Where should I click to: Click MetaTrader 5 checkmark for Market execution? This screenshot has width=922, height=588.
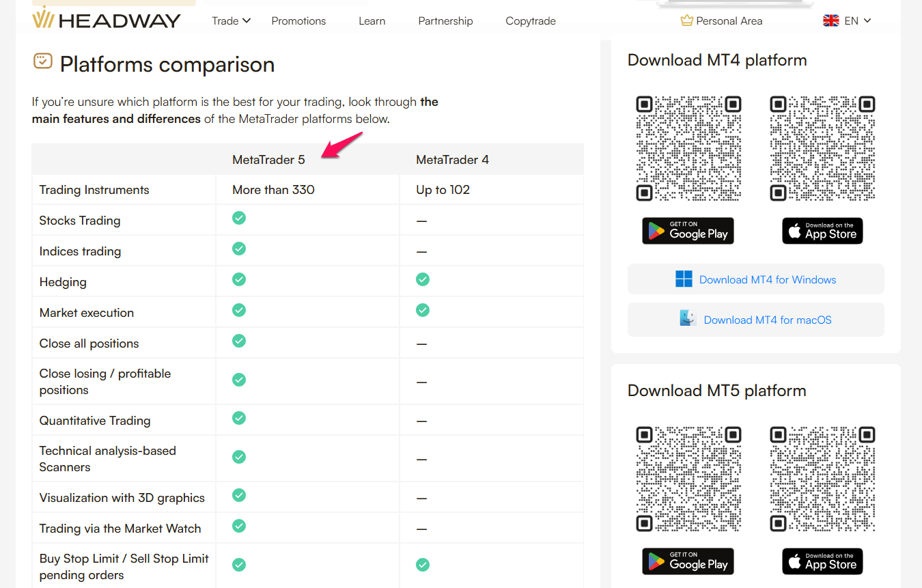(239, 310)
